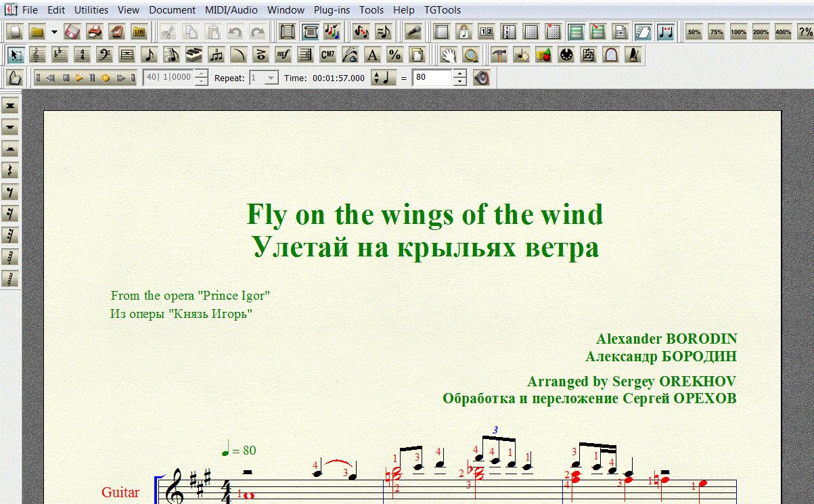
Task: Pick the quarter rest from rest palette
Action: [10, 170]
